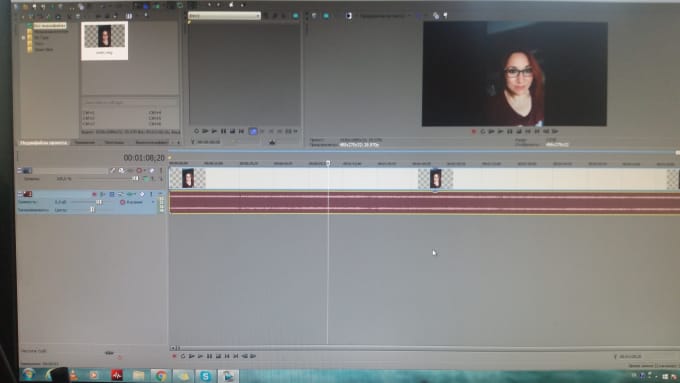The image size is (680, 383).
Task: Select the Smart Bins folder
Action: [x=40, y=49]
